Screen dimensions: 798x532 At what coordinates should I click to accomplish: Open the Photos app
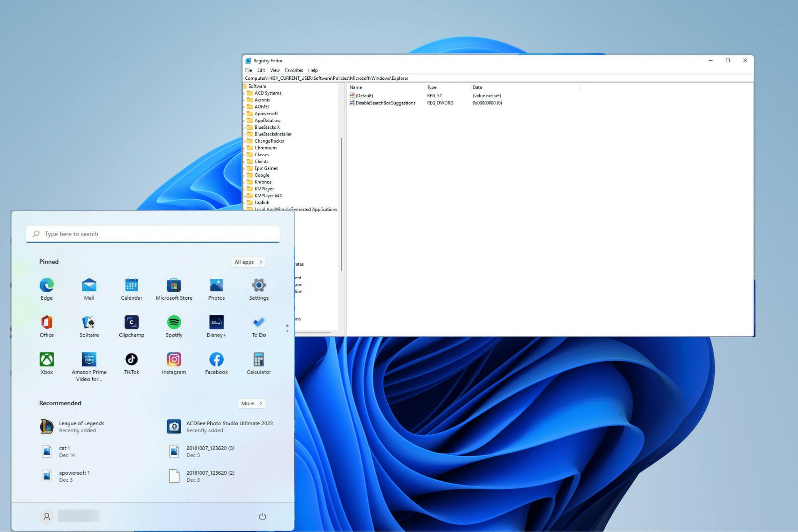[x=216, y=289]
